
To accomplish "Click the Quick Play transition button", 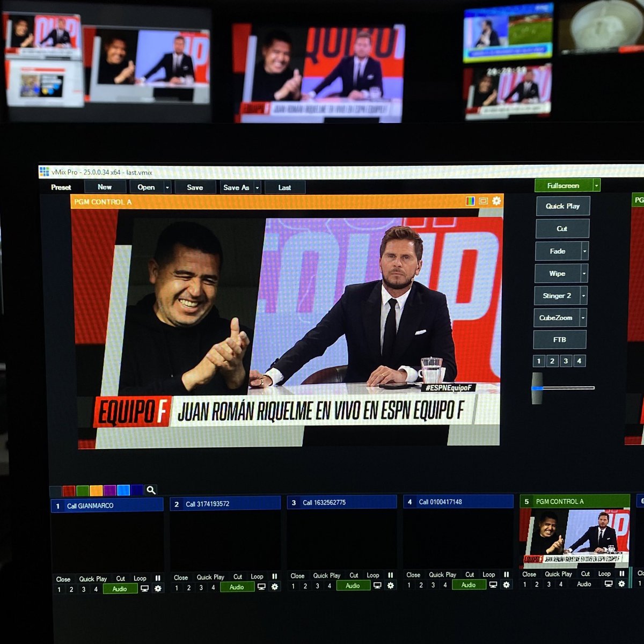I will (563, 206).
